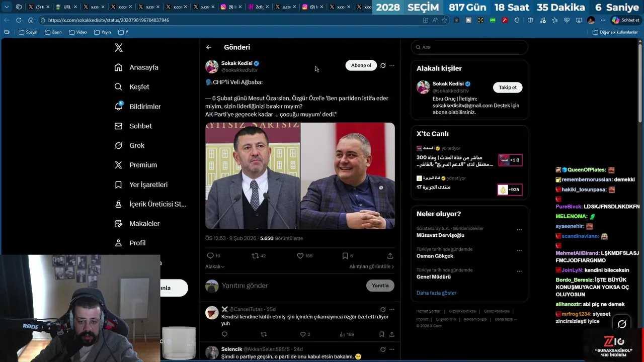Open Genel Müdürü trending topic

(x=434, y=277)
